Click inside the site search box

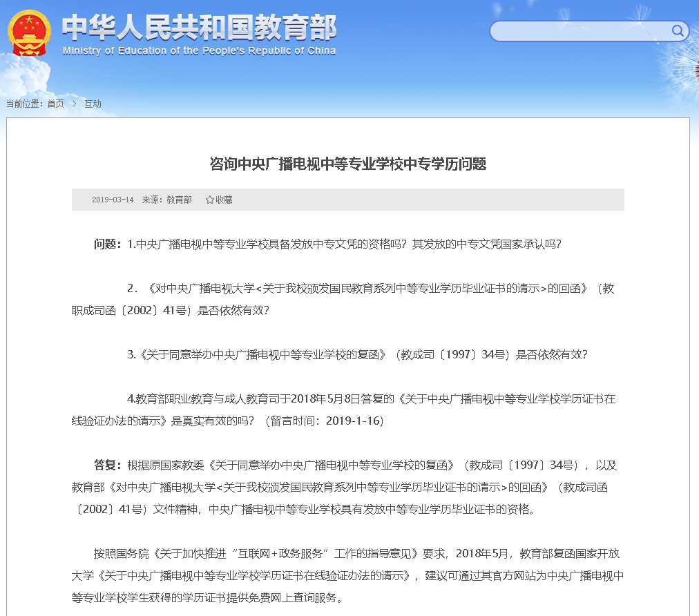click(589, 31)
